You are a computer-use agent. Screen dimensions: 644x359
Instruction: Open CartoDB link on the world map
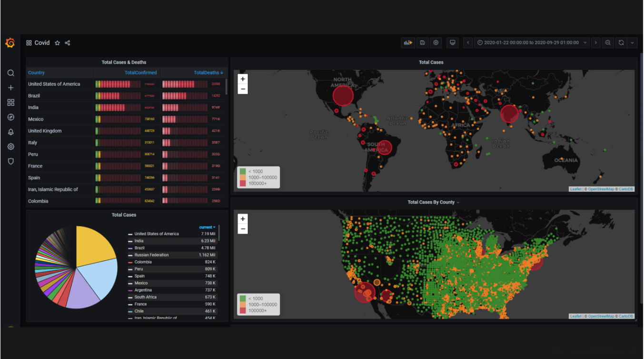pyautogui.click(x=626, y=189)
